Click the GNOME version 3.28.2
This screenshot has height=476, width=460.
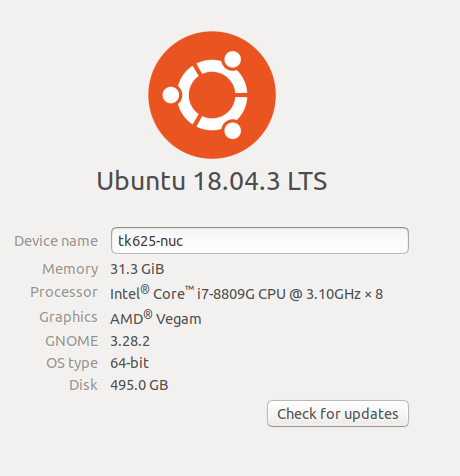click(130, 341)
